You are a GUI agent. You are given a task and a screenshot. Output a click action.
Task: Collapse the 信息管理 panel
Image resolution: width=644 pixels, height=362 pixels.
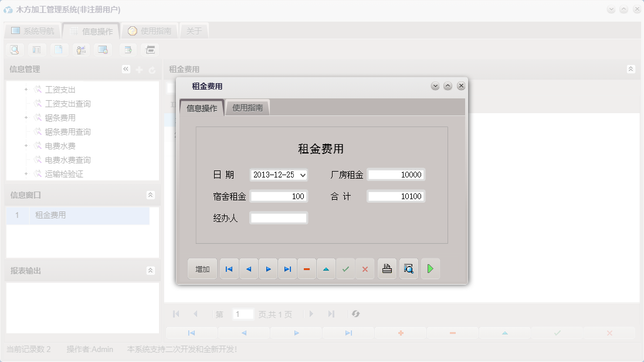[x=126, y=69]
